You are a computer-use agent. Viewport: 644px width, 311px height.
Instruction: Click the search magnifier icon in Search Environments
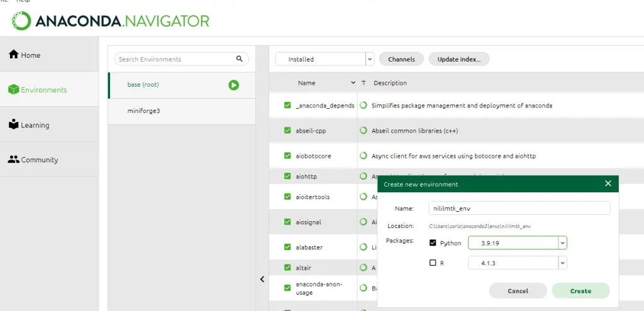click(239, 59)
